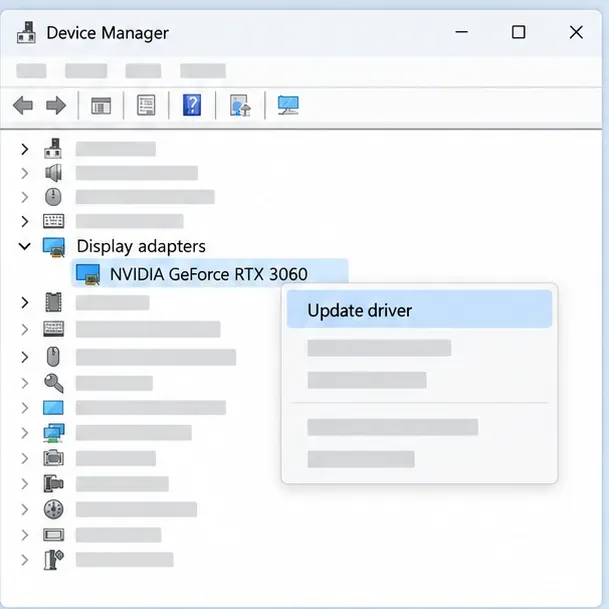Viewport: 609px width, 609px height.
Task: Expand the speaker category chevron
Action: click(x=25, y=173)
